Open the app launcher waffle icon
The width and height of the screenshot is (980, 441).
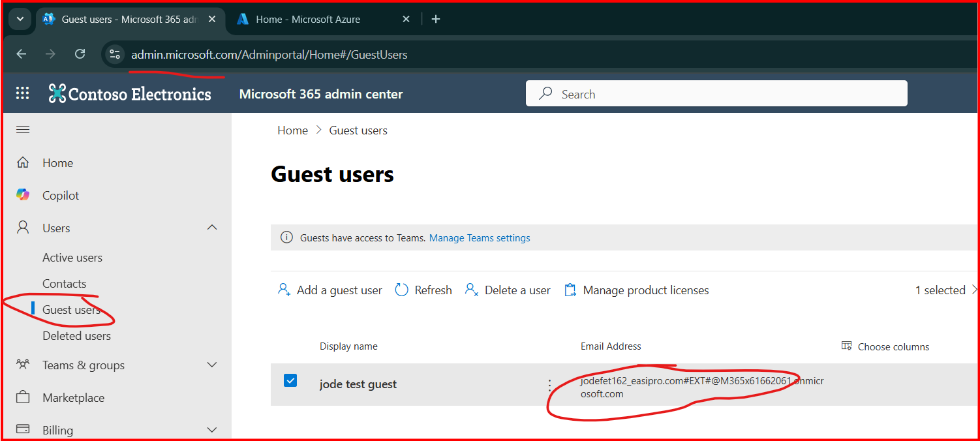click(x=23, y=93)
